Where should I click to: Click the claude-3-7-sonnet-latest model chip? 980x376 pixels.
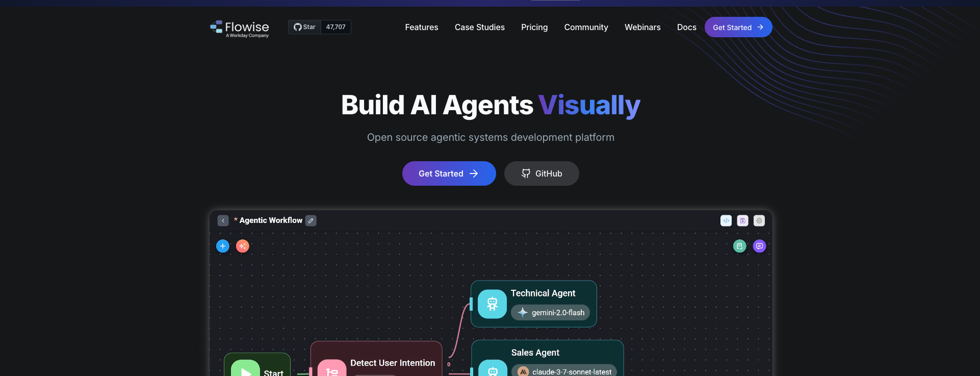click(564, 371)
